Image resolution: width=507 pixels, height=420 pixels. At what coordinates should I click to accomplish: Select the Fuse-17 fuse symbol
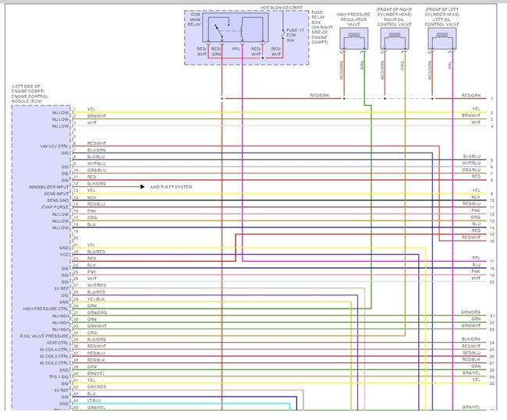click(283, 34)
